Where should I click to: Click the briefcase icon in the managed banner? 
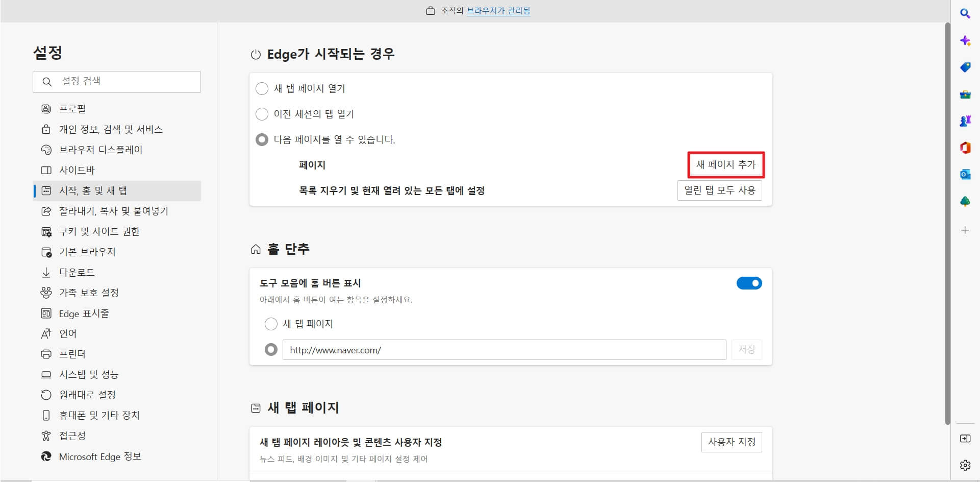(431, 11)
